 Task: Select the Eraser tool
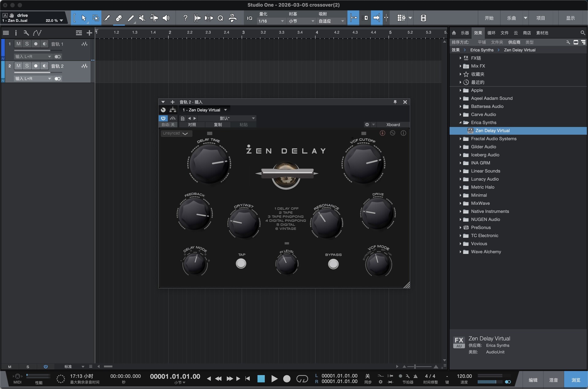[119, 18]
